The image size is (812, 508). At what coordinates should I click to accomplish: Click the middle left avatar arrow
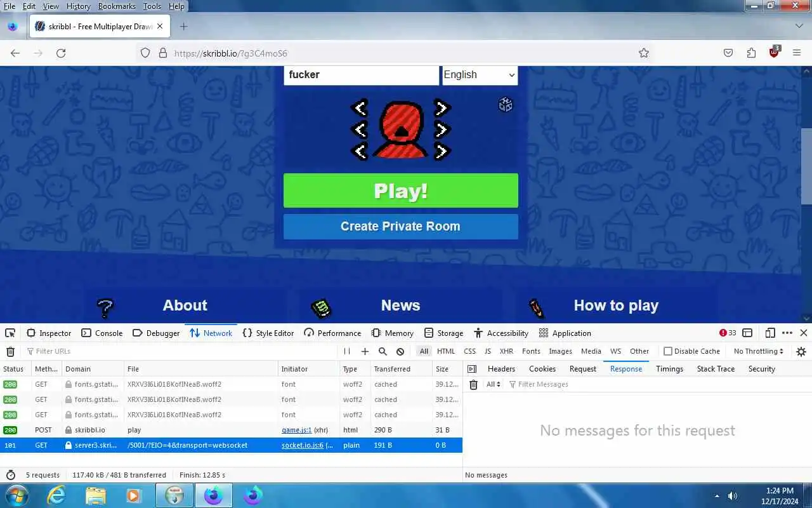(360, 130)
